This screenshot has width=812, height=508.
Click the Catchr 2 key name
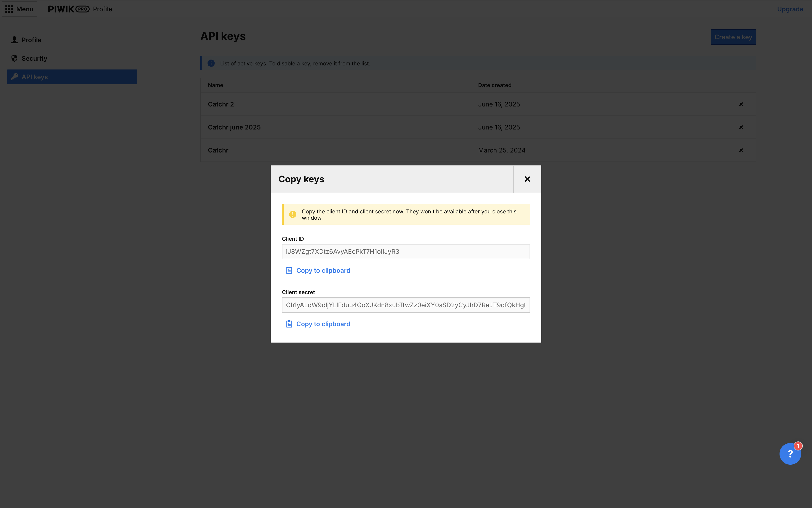point(221,104)
